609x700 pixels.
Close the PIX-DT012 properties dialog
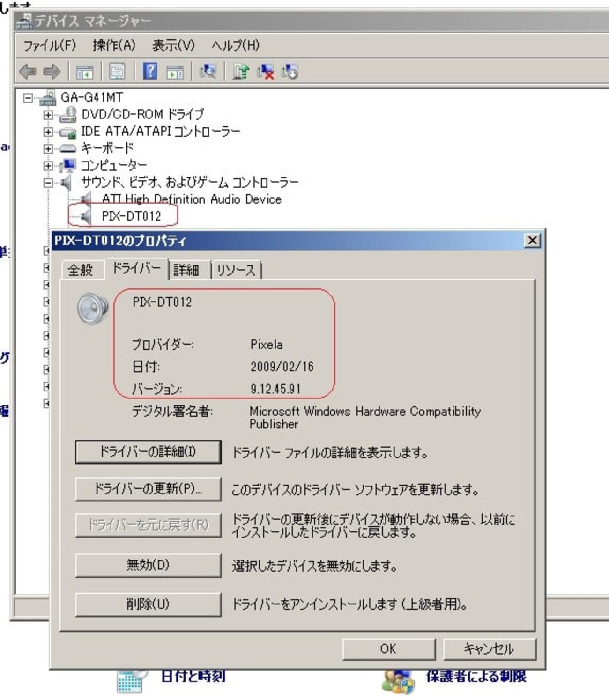[532, 241]
